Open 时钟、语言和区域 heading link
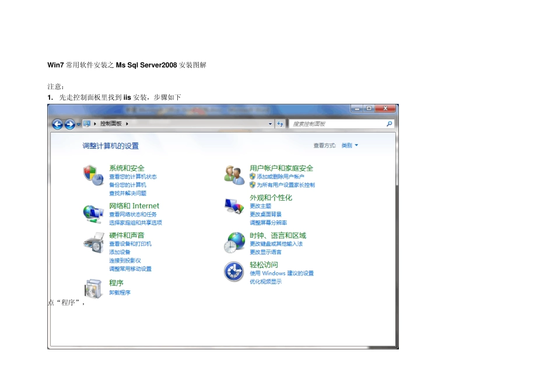 click(278, 236)
